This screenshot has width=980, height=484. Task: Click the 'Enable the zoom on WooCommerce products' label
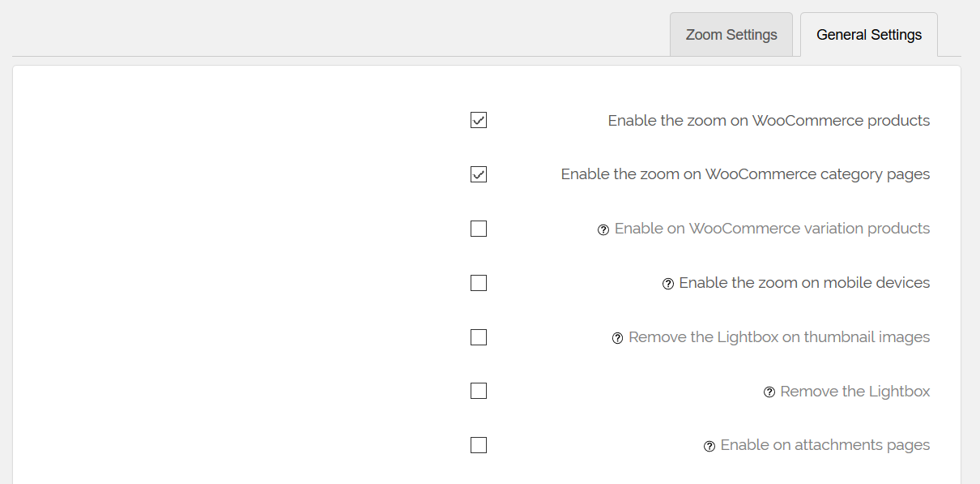(769, 121)
